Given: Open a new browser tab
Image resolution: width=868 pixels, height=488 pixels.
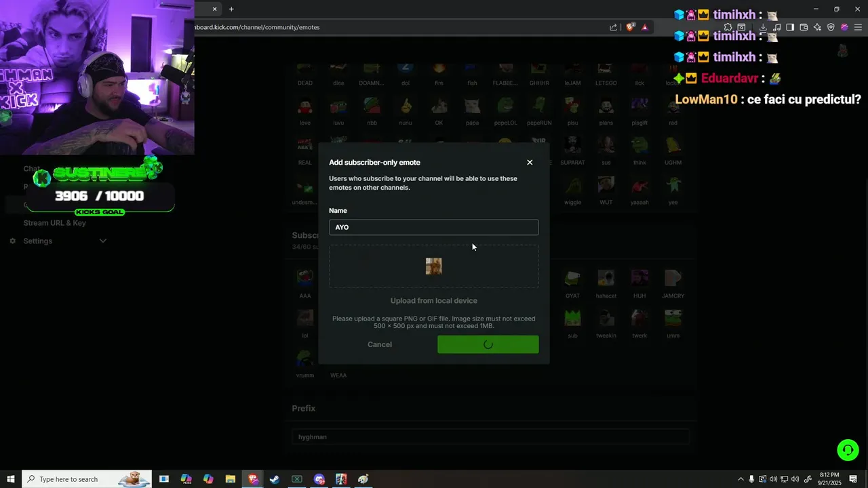Looking at the screenshot, I should 231,9.
